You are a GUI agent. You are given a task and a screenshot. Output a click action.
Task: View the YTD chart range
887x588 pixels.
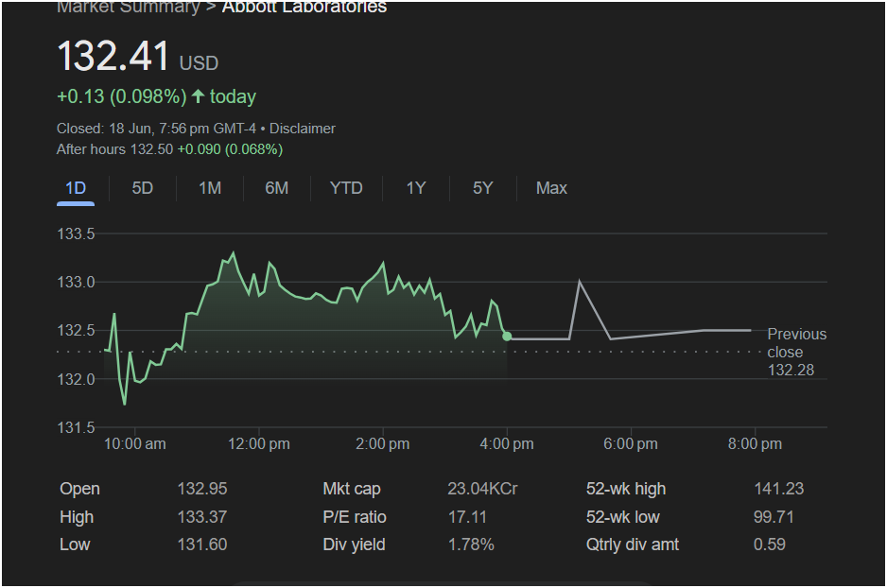pos(346,188)
